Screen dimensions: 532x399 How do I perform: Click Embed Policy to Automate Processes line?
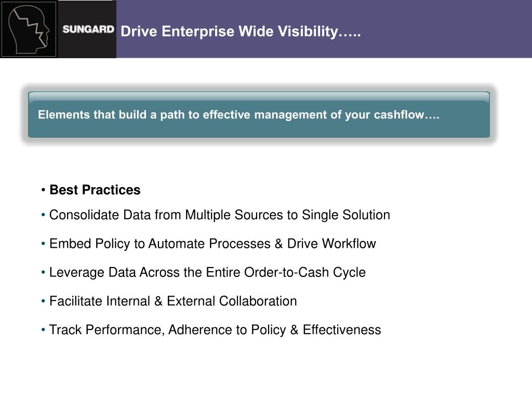[212, 244]
